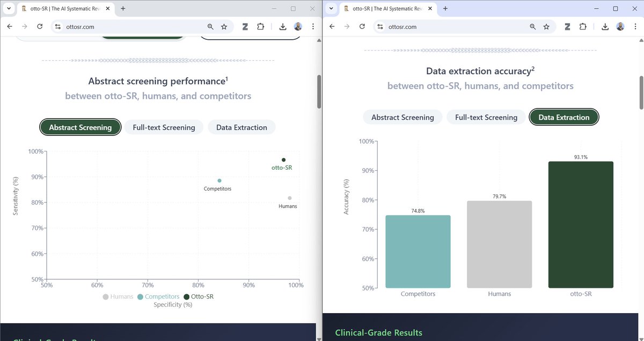Switch to Full-text Screening in right window
This screenshot has width=644, height=341.
(x=486, y=117)
